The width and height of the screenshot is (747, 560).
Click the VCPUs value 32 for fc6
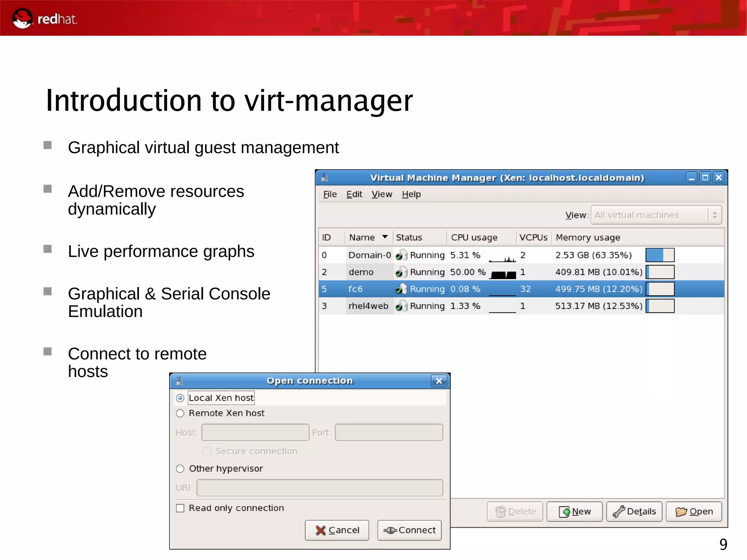pyautogui.click(x=525, y=289)
